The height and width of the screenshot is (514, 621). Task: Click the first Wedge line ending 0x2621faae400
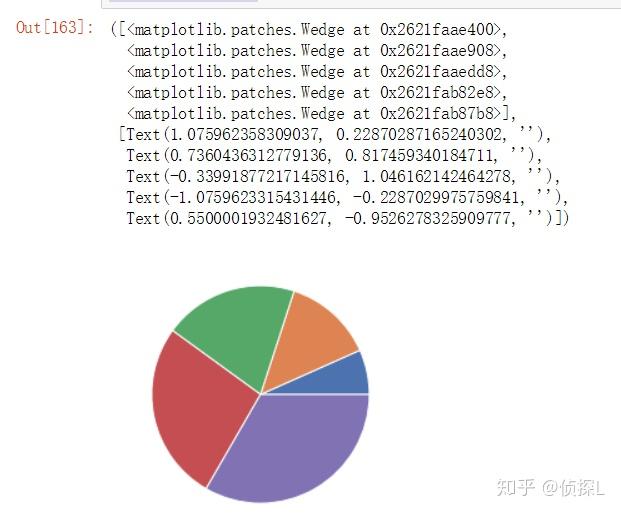tap(310, 30)
